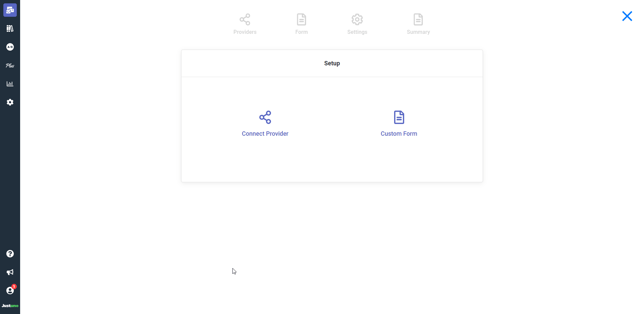Screen dimensions: 644x314
Task: Open the promotions icon atop the sidebar
Action: coord(10,10)
